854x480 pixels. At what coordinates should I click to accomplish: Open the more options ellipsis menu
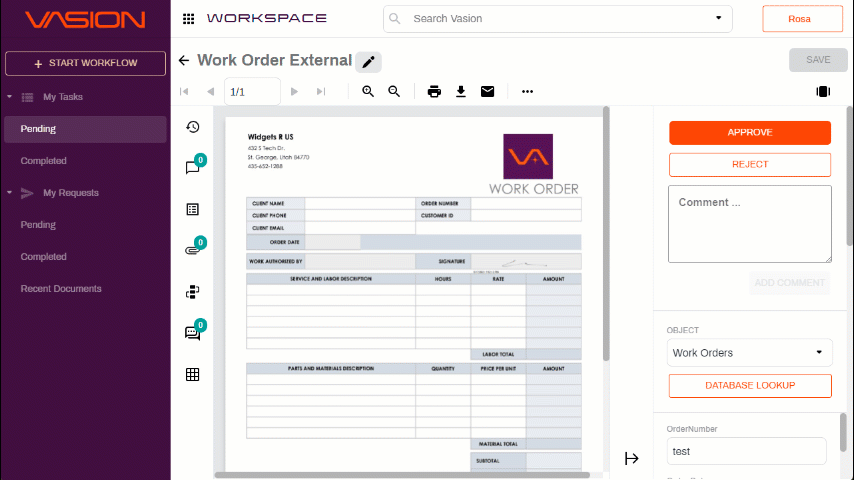point(527,92)
